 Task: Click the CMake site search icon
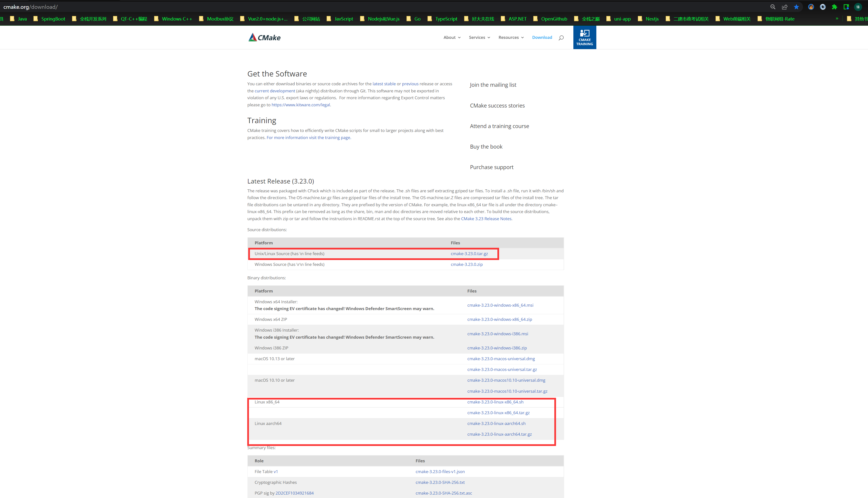tap(561, 38)
